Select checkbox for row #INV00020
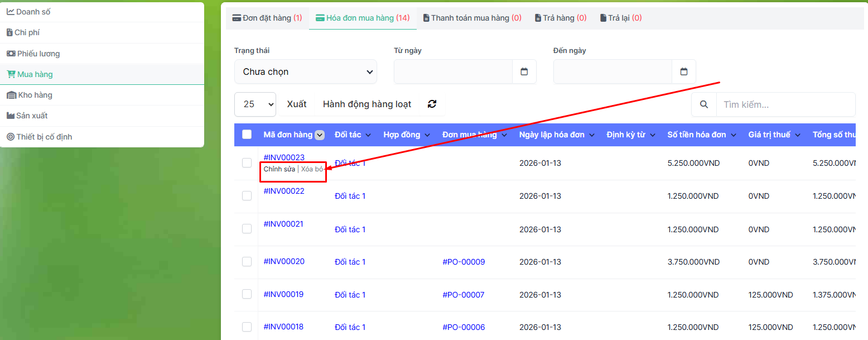 point(247,262)
